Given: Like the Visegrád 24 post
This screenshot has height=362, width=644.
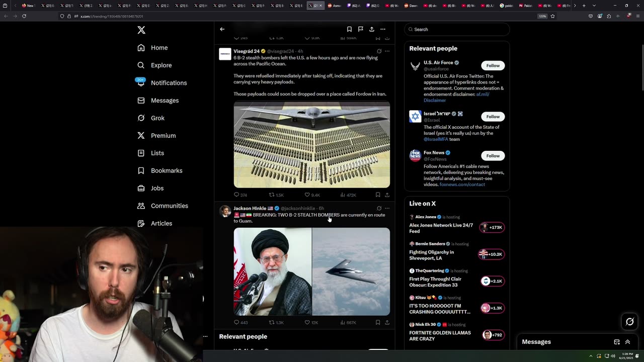Looking at the screenshot, I should (307, 195).
